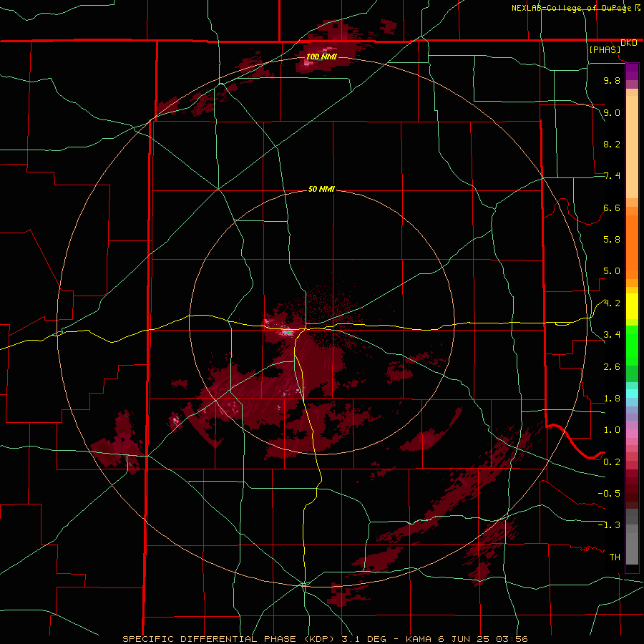Pick the cyan band on the color scale
644x644 pixels.
632,394
